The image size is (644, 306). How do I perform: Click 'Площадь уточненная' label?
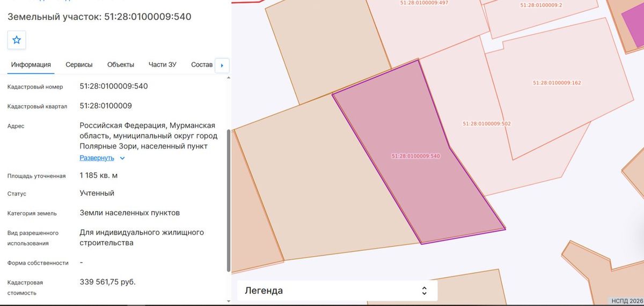(36, 176)
